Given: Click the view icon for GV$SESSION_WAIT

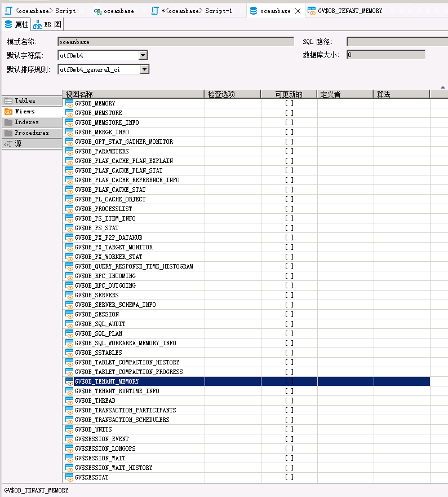Looking at the screenshot, I should [69, 458].
